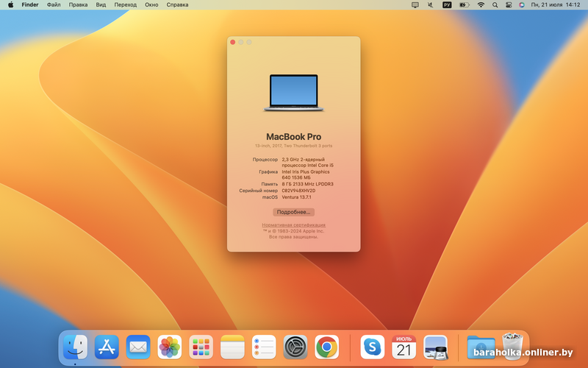This screenshot has height=368, width=588.
Task: Open the Apple menu
Action: tap(10, 5)
